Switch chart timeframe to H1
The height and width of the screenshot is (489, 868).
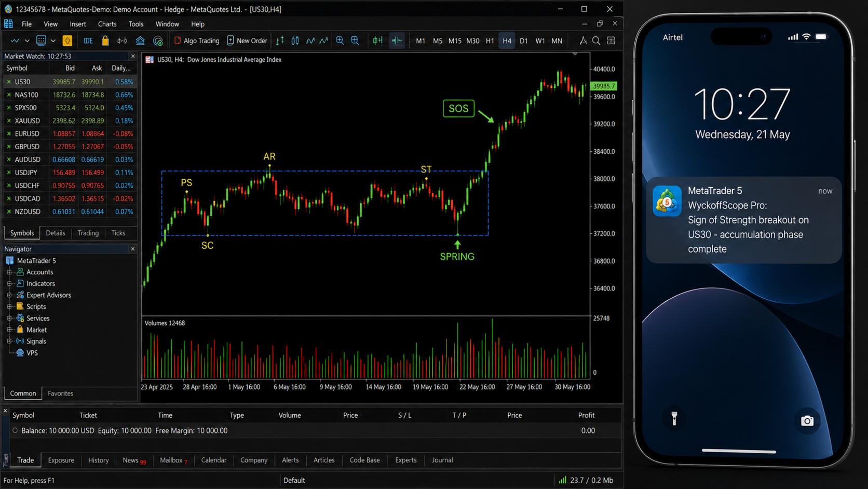[x=490, y=41]
